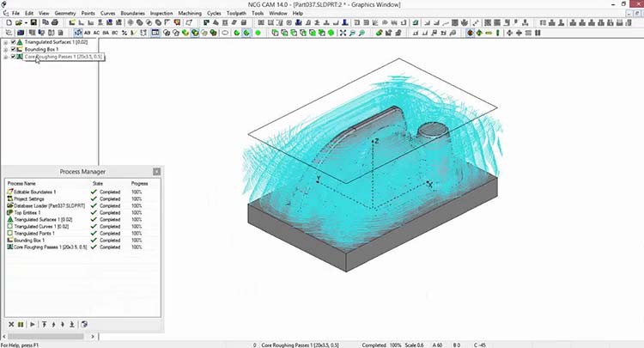Toggle the Core Roughing Passes 1 checkbox

(x=13, y=57)
